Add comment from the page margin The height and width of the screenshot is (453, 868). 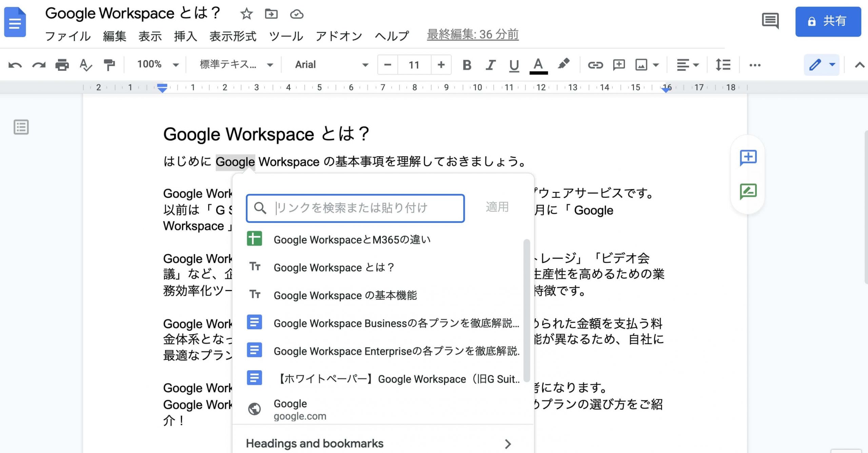point(748,158)
